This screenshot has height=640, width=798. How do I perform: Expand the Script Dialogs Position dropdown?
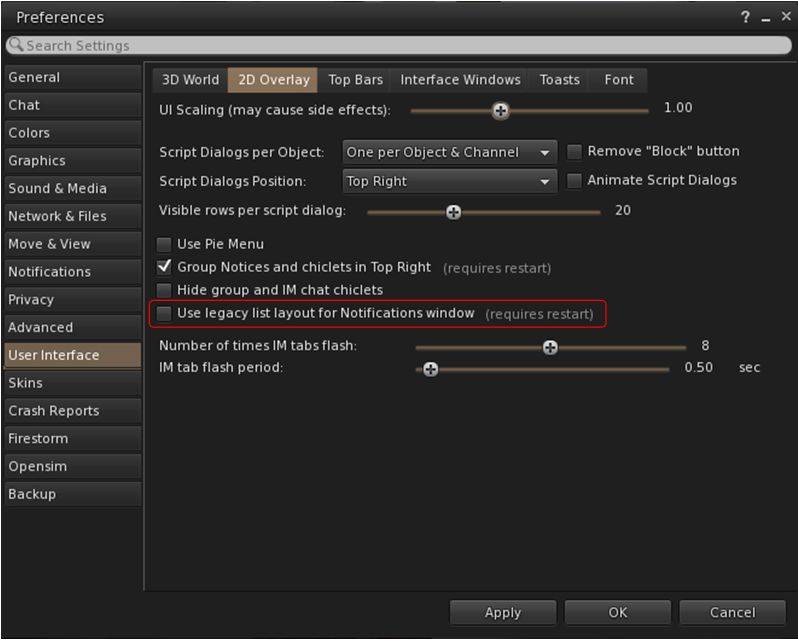coord(449,181)
